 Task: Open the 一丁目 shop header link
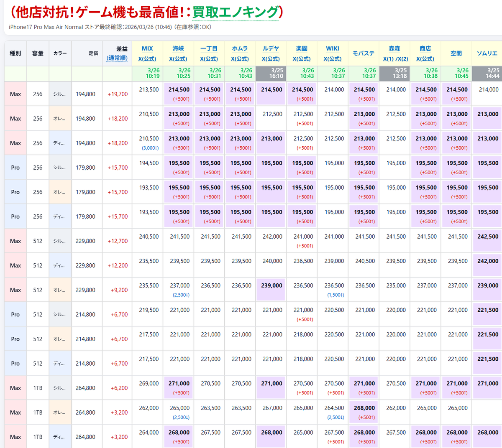click(209, 48)
